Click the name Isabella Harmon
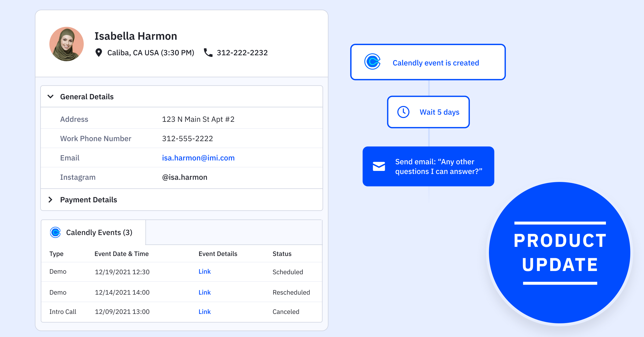Image resolution: width=644 pixels, height=337 pixels. (136, 36)
